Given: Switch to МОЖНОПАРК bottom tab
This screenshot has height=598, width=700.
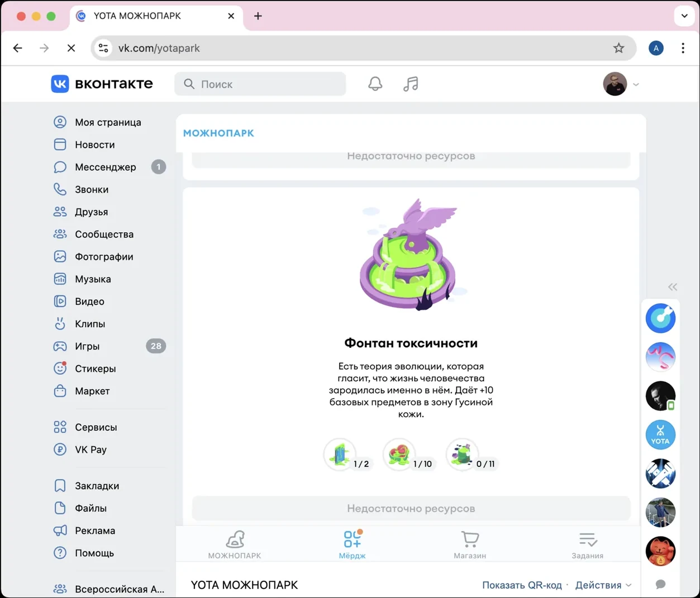Looking at the screenshot, I should tap(235, 544).
